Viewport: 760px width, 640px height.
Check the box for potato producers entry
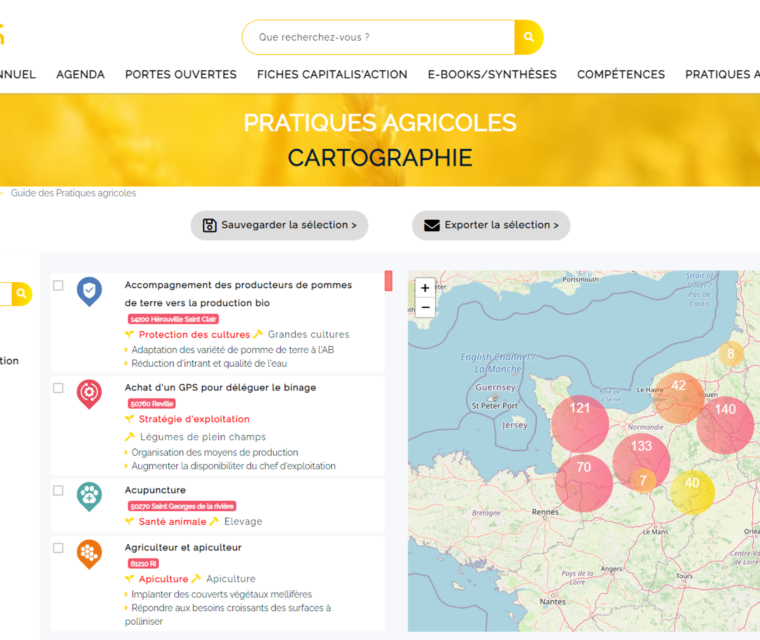tap(58, 286)
